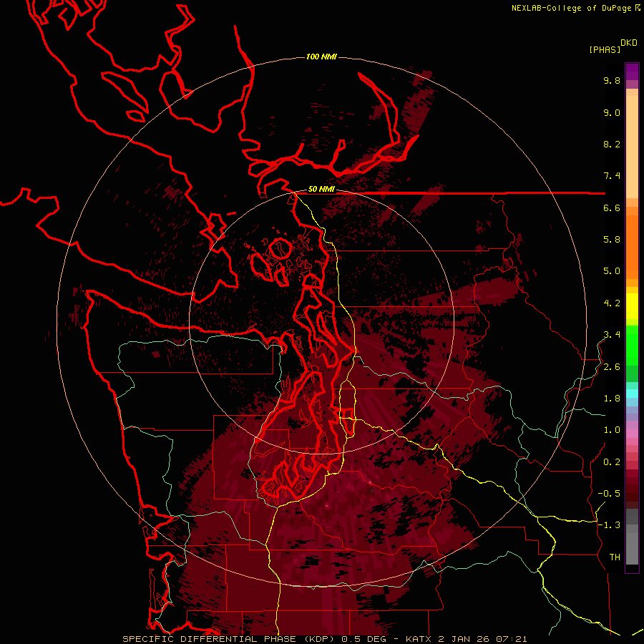This screenshot has height=644, width=644.
Task: Click the yellow segment of the color bar
Action: 632,306
